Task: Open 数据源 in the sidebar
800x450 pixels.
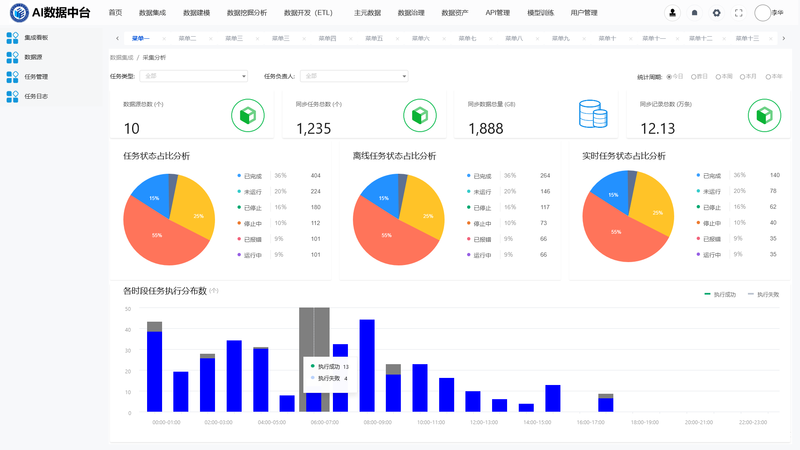Action: click(24, 57)
